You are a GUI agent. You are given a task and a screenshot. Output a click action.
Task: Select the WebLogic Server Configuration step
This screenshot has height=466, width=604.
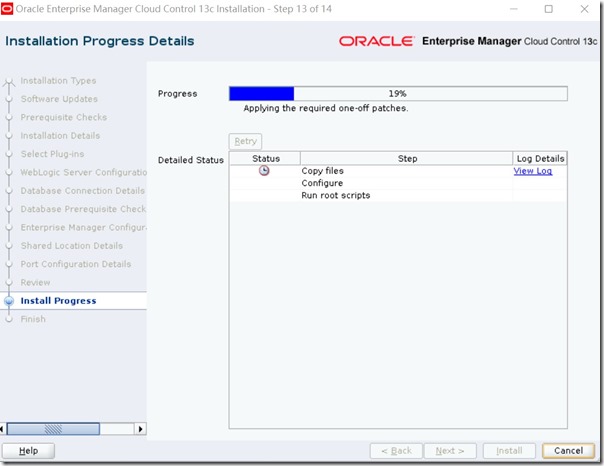tap(84, 172)
